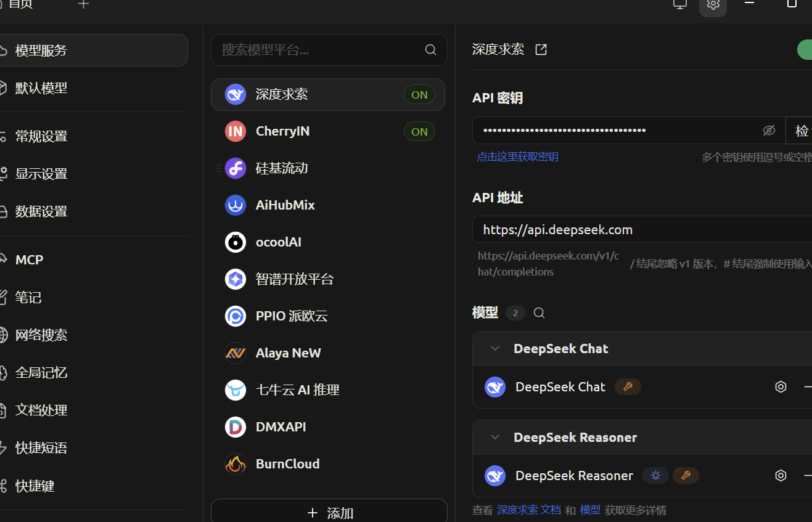Open MCP settings section
This screenshot has height=522, width=812.
point(94,259)
